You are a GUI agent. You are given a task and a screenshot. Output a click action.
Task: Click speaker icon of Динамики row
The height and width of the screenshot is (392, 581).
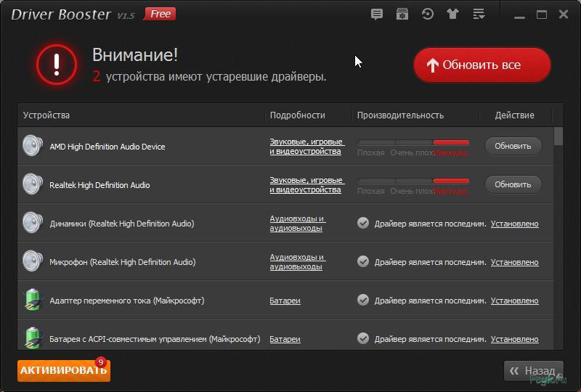coord(33,223)
